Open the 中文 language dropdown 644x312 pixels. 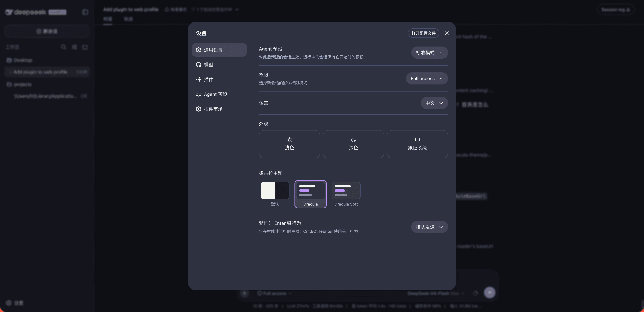(434, 103)
